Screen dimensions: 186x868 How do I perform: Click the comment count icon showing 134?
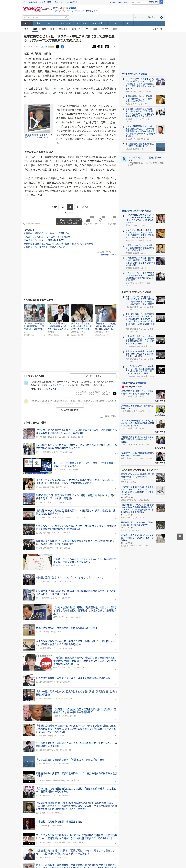tap(44, 47)
